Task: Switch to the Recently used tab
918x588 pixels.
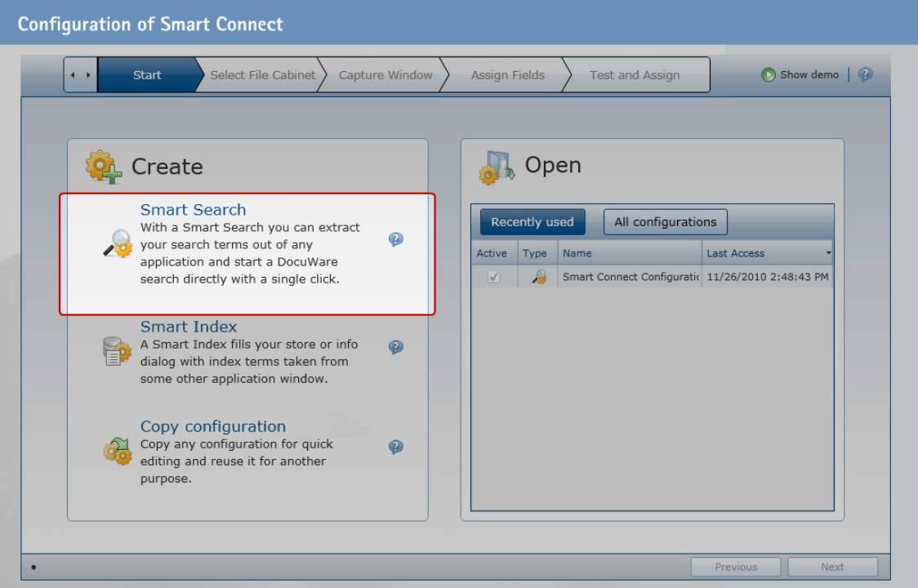Action: coord(533,222)
